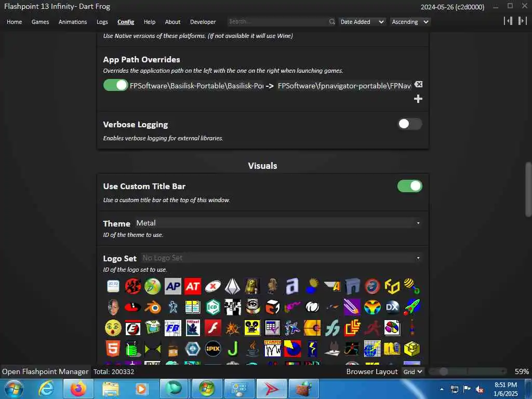Turn off Use Custom Title Bar

click(x=410, y=186)
